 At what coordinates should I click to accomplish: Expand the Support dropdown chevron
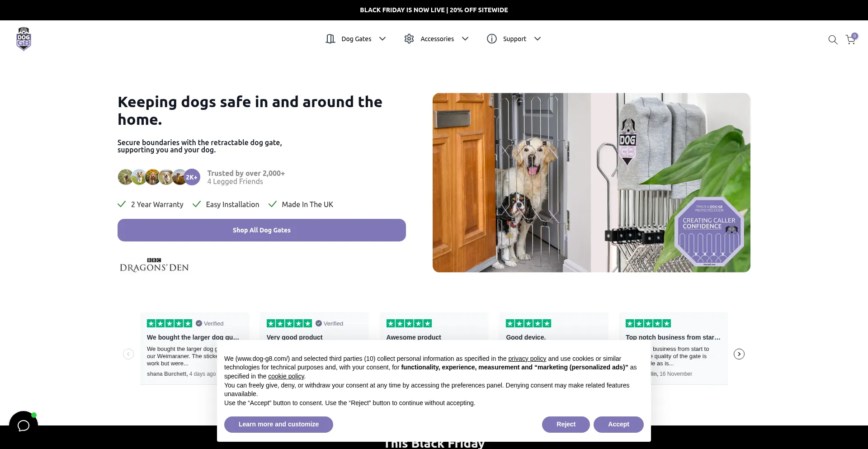[x=538, y=39]
